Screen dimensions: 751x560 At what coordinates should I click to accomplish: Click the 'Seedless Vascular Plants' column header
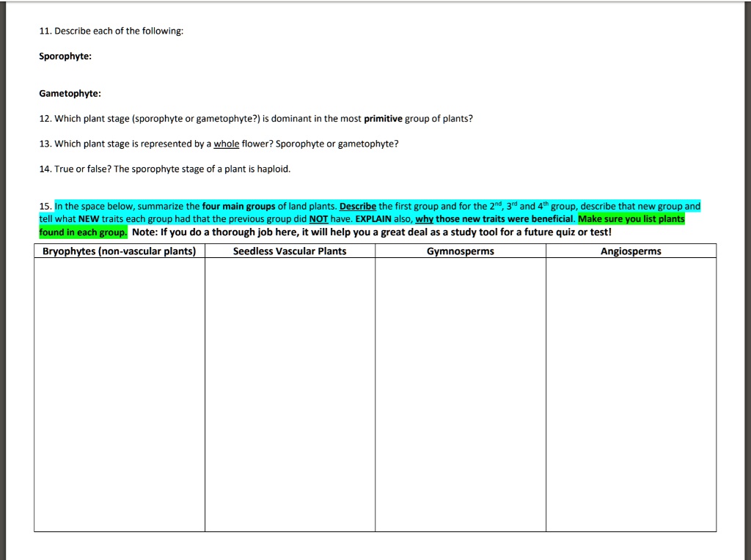(290, 251)
